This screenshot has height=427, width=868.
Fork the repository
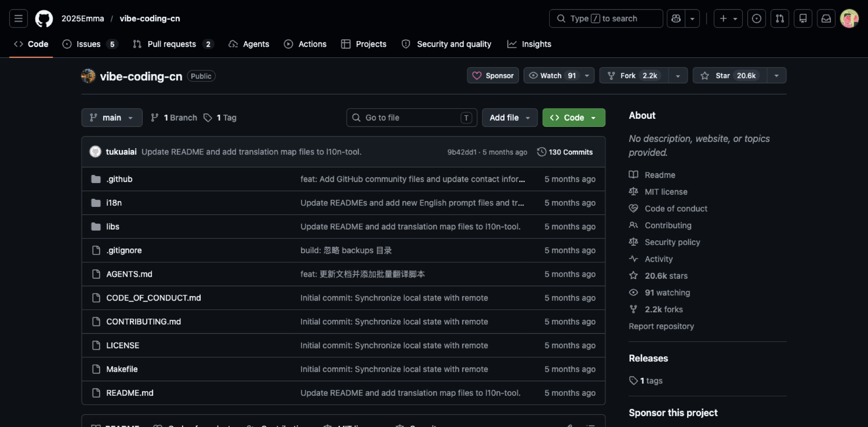(x=633, y=75)
